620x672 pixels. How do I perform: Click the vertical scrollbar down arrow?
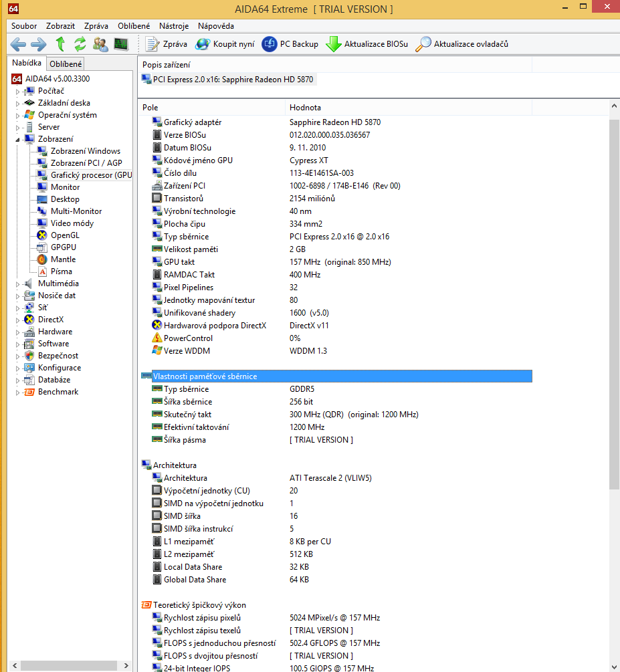[614, 667]
